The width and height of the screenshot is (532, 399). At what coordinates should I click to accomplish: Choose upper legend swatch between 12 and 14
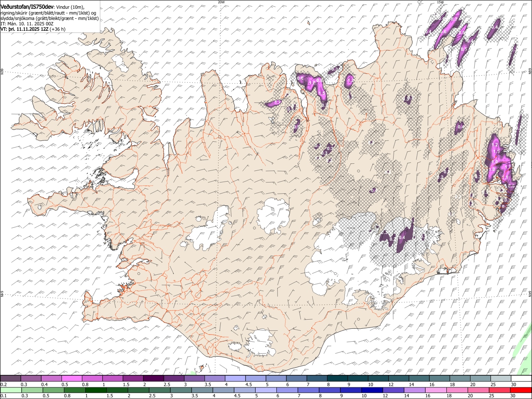(398, 378)
